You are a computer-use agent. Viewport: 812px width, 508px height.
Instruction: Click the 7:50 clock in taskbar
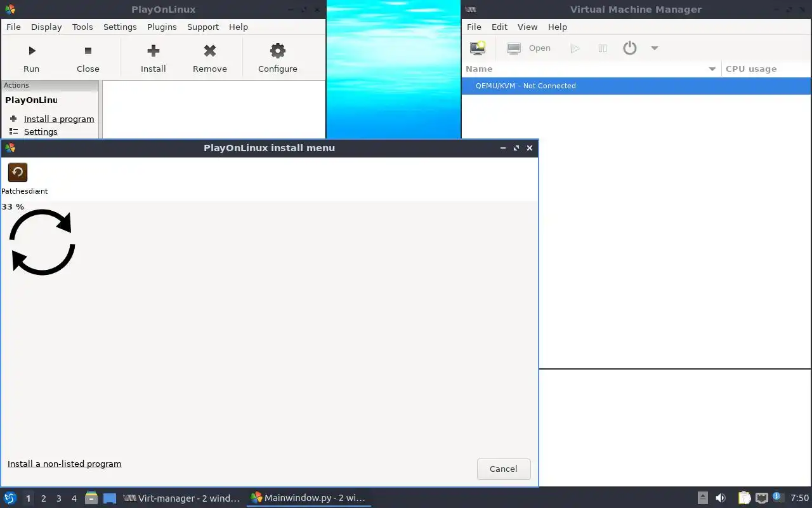coord(799,498)
